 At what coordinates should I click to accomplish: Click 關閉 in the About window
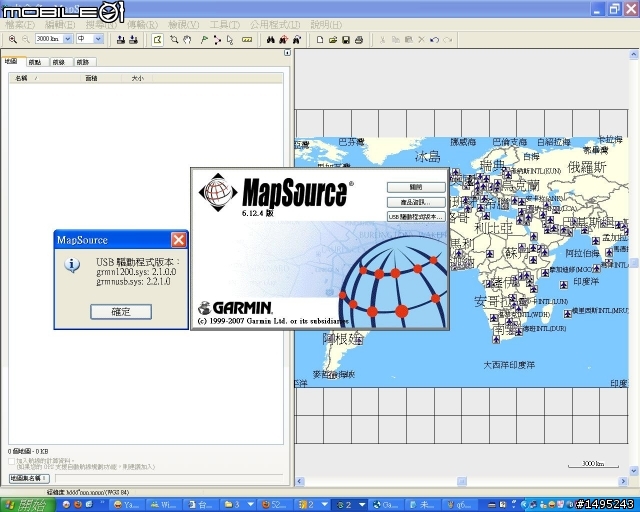click(x=416, y=187)
